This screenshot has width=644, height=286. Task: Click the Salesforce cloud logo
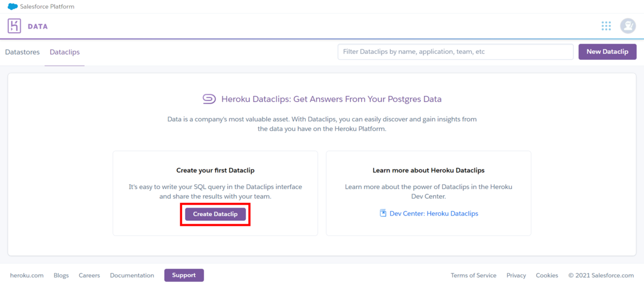click(x=12, y=6)
